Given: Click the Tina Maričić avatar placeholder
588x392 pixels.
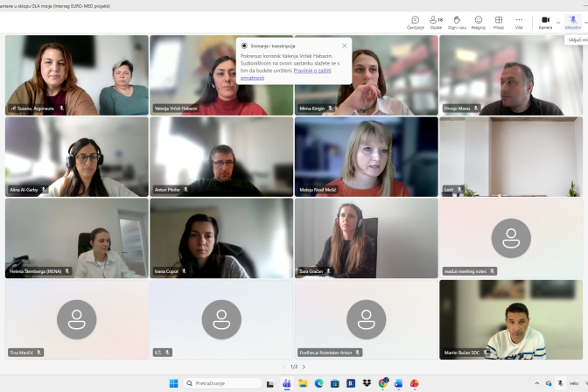Looking at the screenshot, I should coord(76,319).
